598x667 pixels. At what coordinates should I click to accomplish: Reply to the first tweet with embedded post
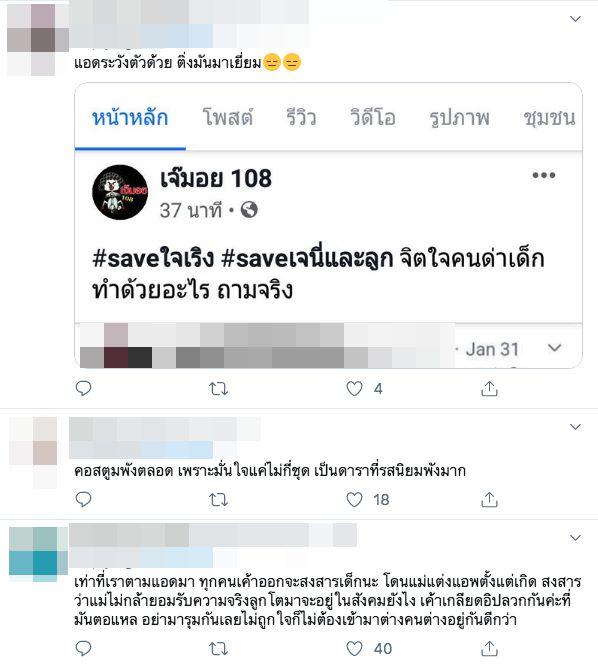click(83, 388)
